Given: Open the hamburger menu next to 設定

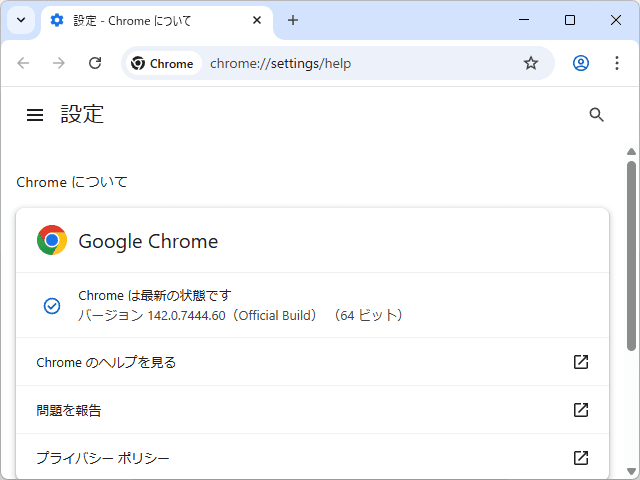Looking at the screenshot, I should click(35, 115).
